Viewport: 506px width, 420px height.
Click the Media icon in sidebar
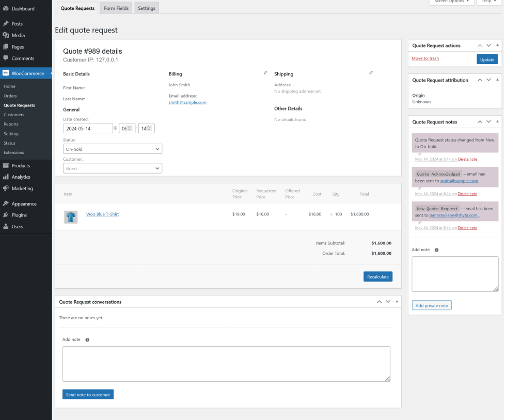click(6, 35)
